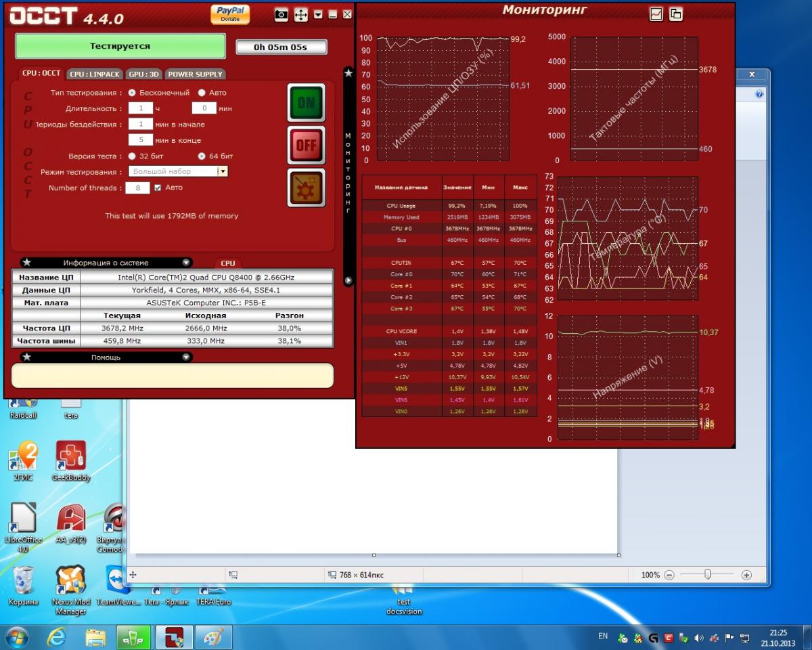Viewport: 812px width, 650px height.
Task: Launch Internet Explorer from the taskbar
Action: (x=57, y=637)
